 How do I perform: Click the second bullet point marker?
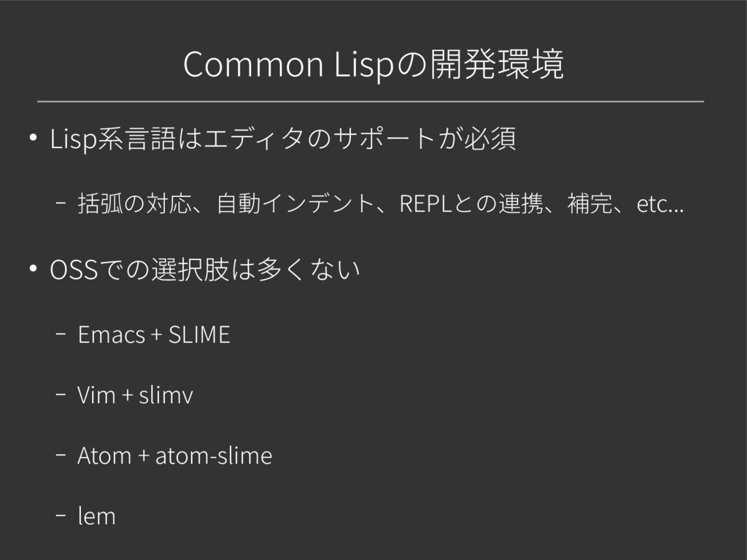click(x=32, y=268)
